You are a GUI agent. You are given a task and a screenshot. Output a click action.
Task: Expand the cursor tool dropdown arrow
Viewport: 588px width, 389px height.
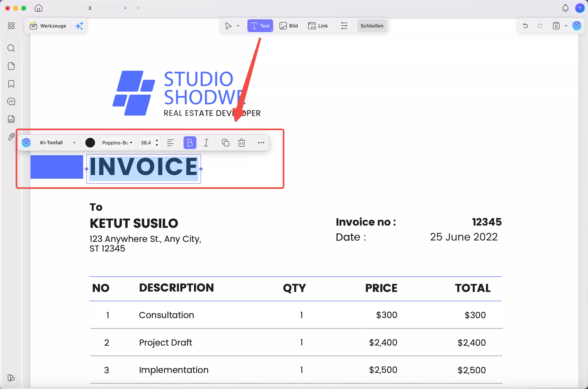click(238, 26)
